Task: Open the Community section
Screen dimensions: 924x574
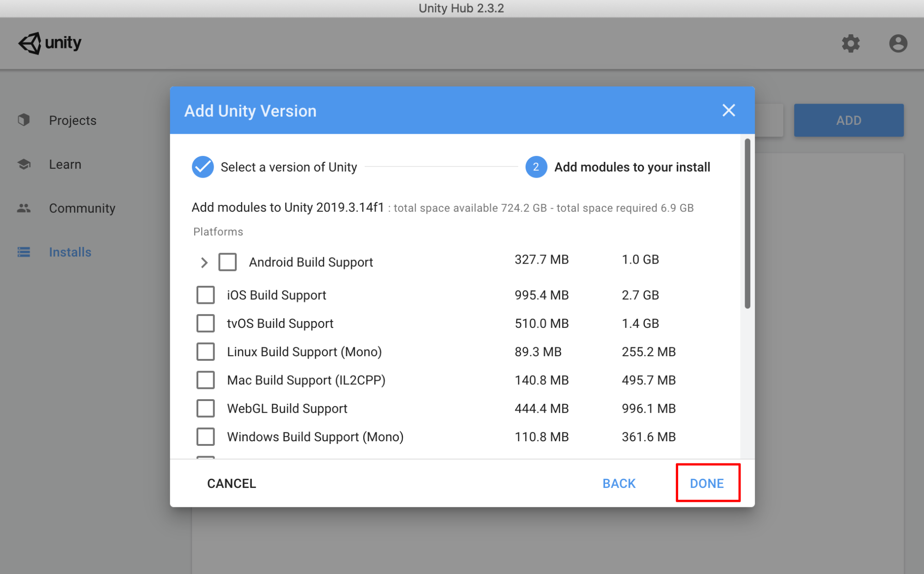Action: click(82, 208)
